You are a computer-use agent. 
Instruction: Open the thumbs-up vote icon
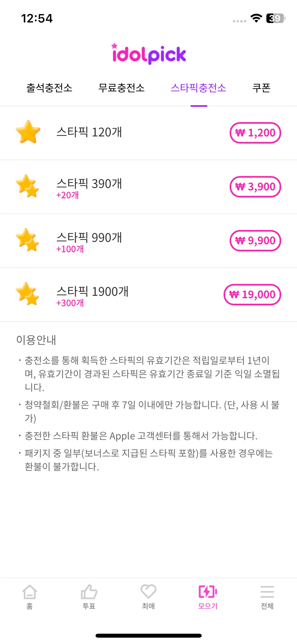(x=89, y=592)
